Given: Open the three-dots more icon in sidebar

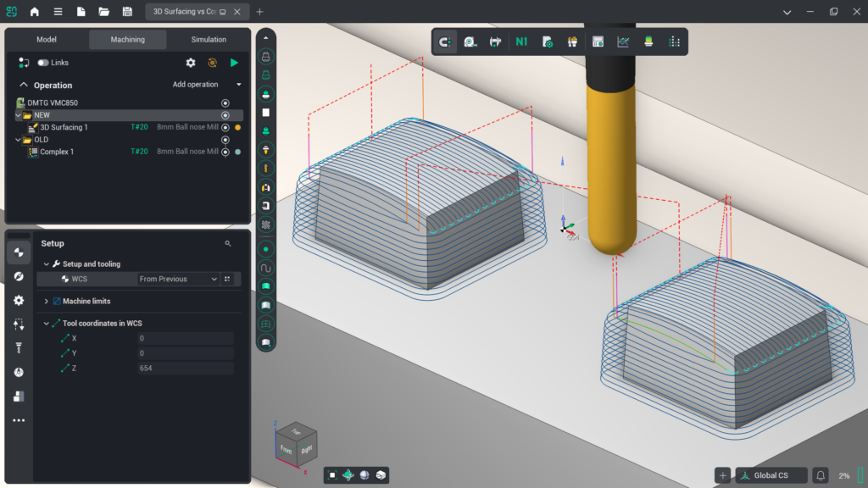Looking at the screenshot, I should [x=19, y=420].
